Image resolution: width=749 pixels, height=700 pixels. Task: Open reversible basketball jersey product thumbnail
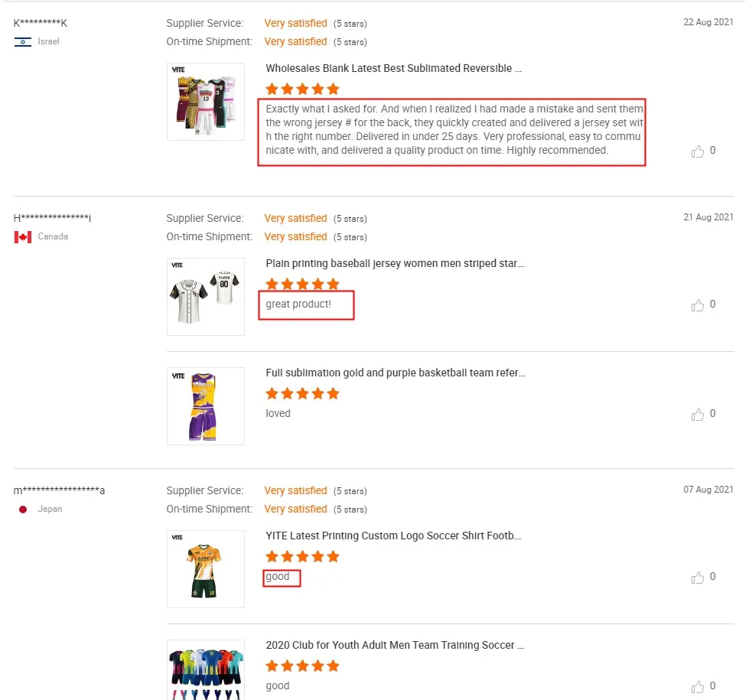click(206, 102)
